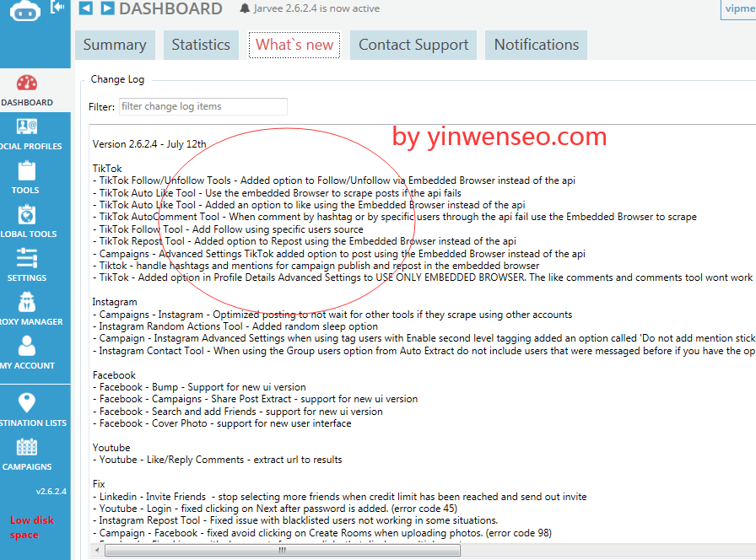Switch to the Statistics tab
756x560 pixels.
pos(201,45)
